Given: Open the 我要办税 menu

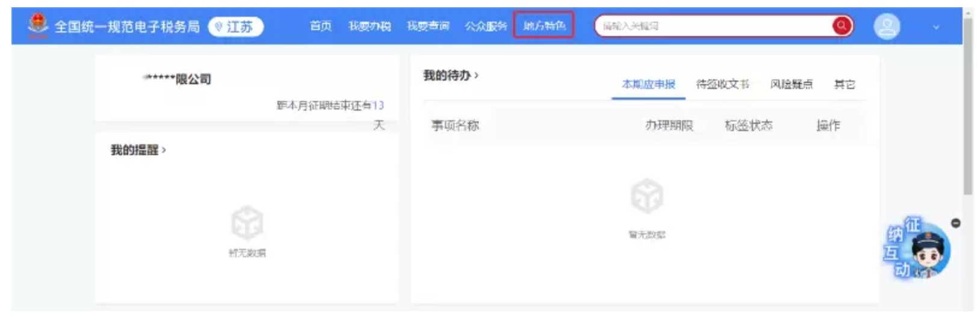Looking at the screenshot, I should click(370, 26).
